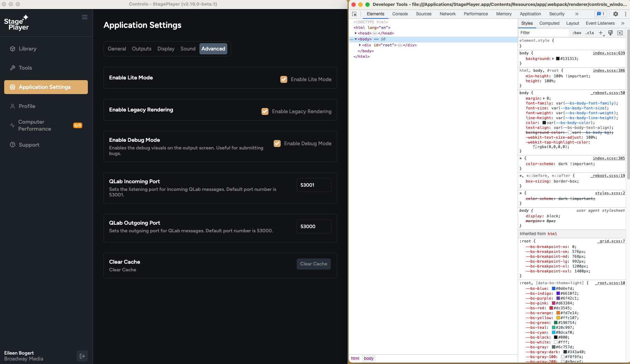630x364 pixels.
Task: Open the Network tab in DevTools
Action: pyautogui.click(x=448, y=14)
